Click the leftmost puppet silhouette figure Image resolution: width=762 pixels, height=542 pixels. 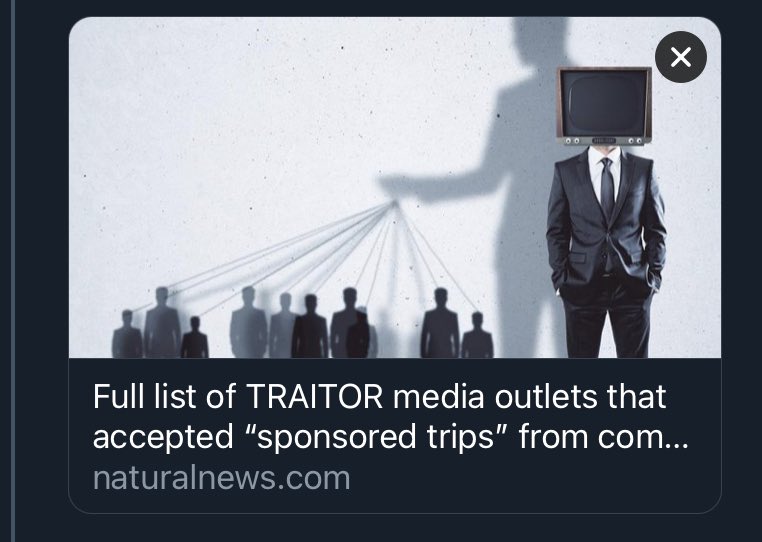click(127, 334)
